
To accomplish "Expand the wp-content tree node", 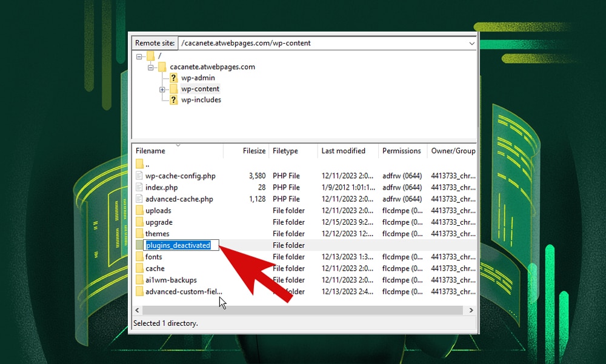I will click(162, 88).
